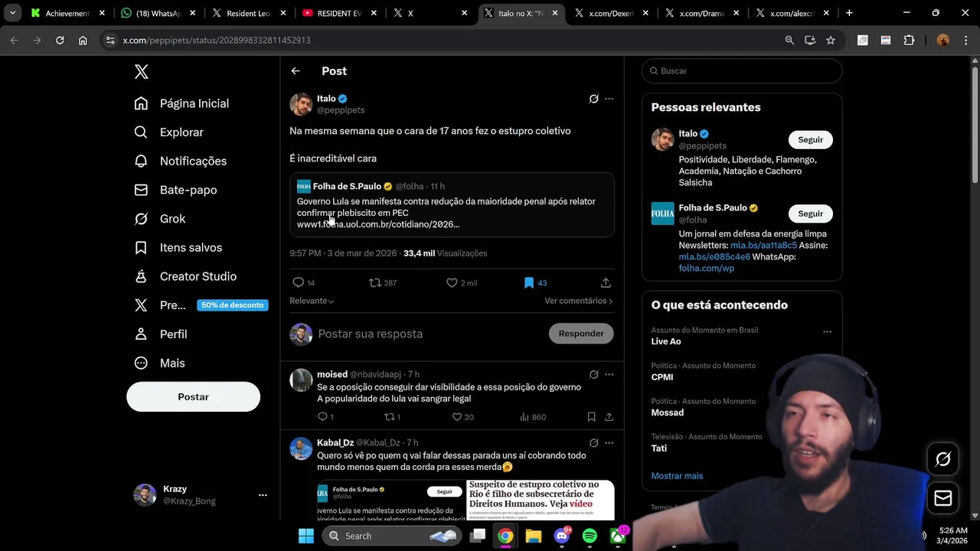
Task: Open Explorar in sidebar
Action: tap(169, 132)
